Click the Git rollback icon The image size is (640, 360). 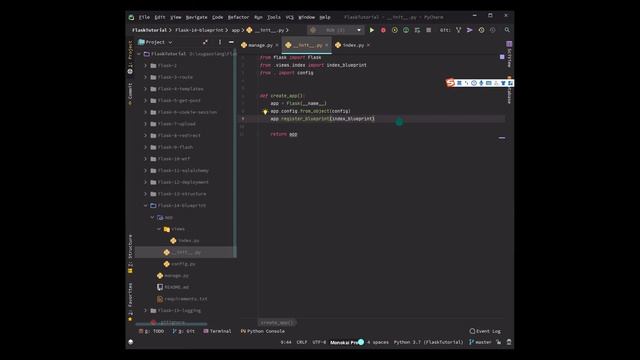coord(493,30)
